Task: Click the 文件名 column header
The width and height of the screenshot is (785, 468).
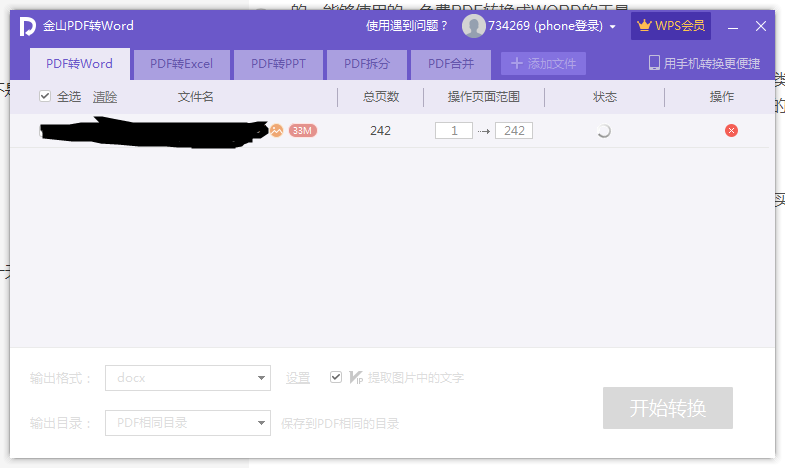Action: (196, 97)
